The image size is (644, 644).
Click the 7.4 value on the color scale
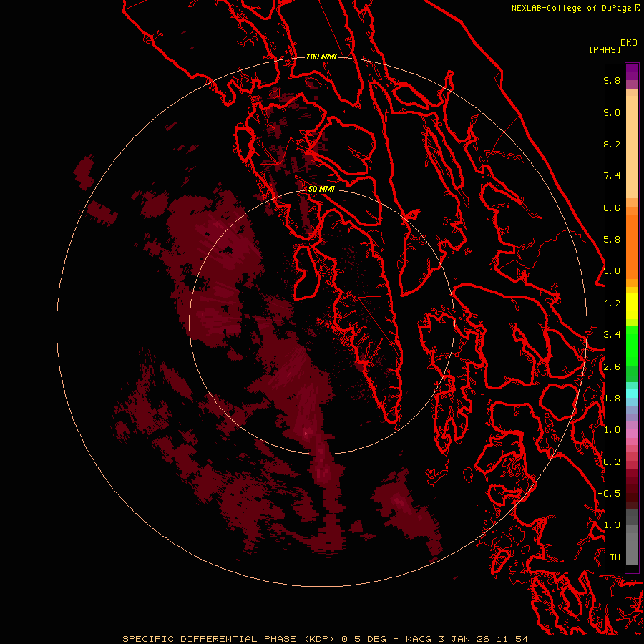tap(612, 176)
